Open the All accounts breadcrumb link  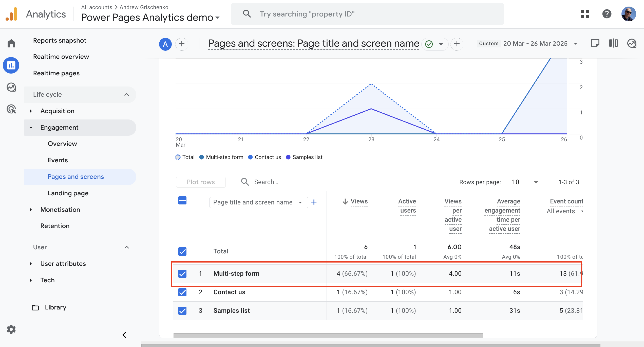(x=96, y=7)
